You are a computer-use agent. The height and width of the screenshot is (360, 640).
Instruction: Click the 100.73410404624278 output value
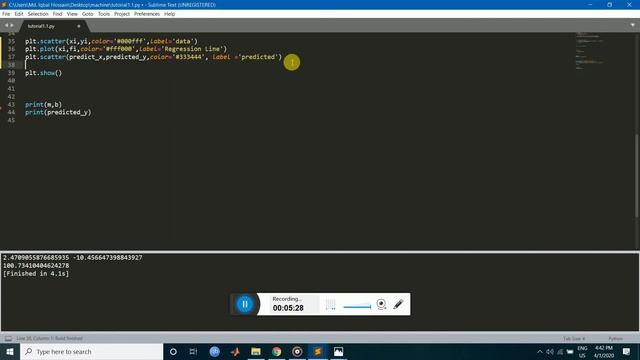pos(36,266)
